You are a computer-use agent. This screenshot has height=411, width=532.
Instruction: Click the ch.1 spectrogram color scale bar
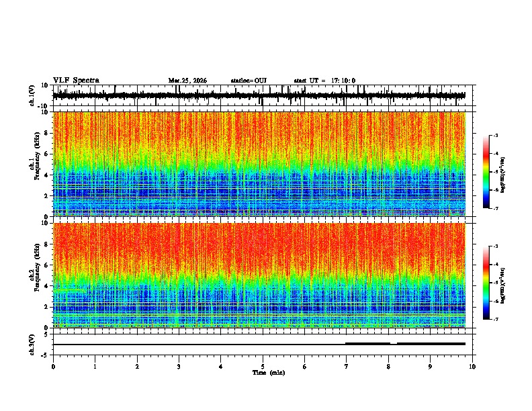486,172
